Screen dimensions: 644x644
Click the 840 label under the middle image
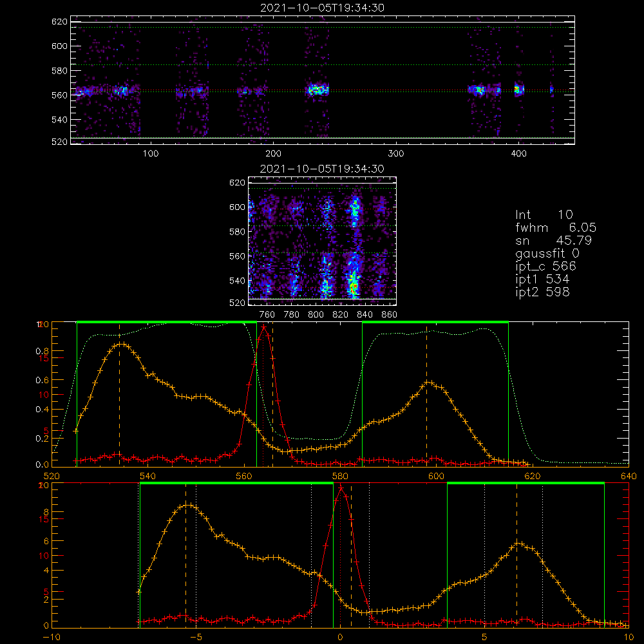click(x=365, y=315)
